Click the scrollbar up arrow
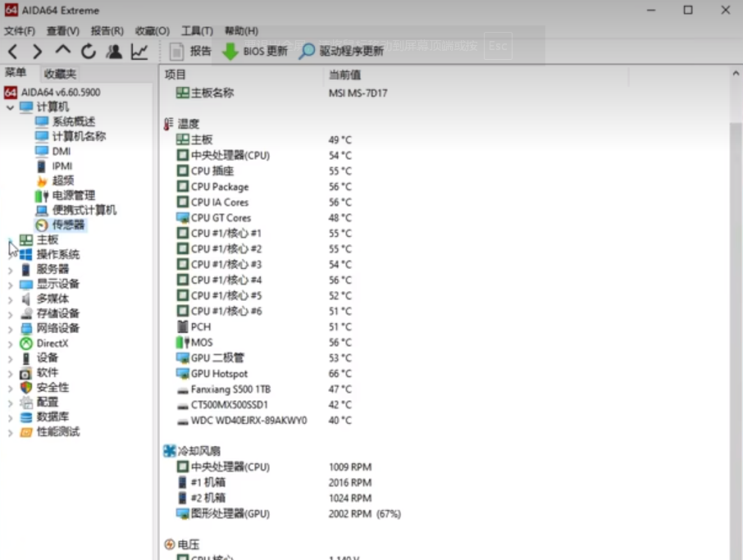The height and width of the screenshot is (560, 743). pyautogui.click(x=736, y=74)
